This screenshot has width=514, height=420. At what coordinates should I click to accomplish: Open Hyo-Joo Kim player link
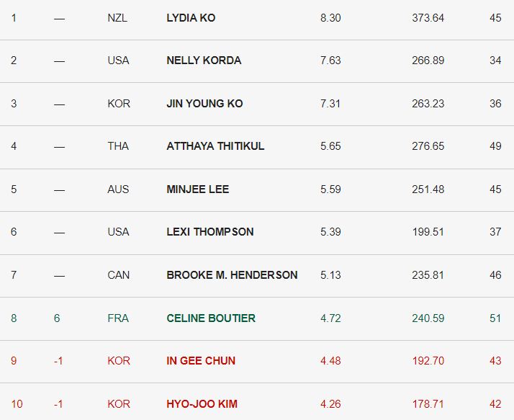[x=202, y=404]
